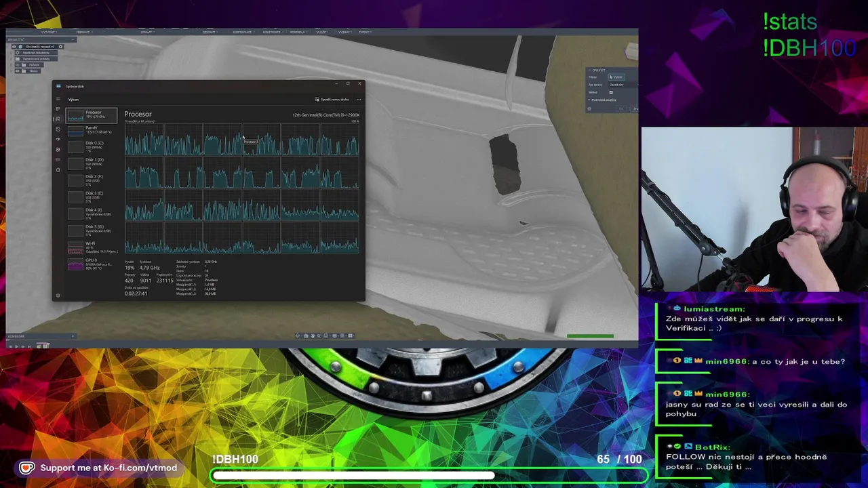Click timeline play button

(x=16, y=346)
